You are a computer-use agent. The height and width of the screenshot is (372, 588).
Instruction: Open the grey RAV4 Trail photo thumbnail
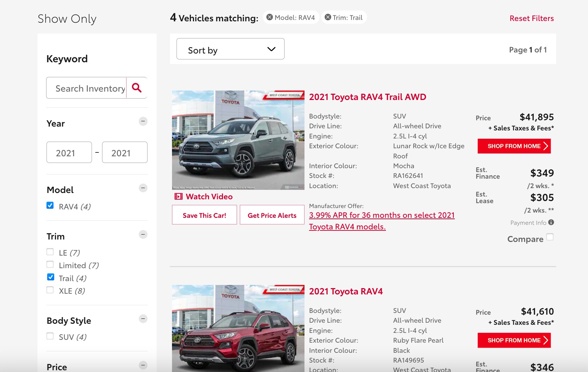point(238,140)
